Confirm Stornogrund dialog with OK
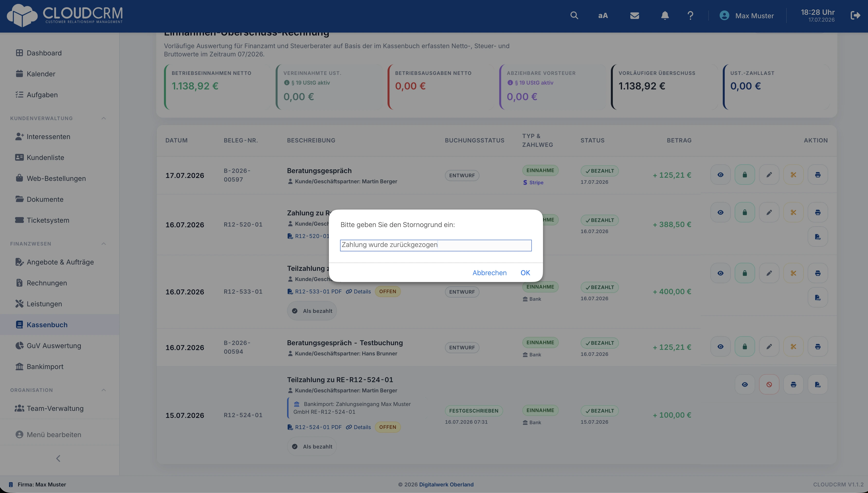Viewport: 868px width, 493px height. pyautogui.click(x=525, y=273)
